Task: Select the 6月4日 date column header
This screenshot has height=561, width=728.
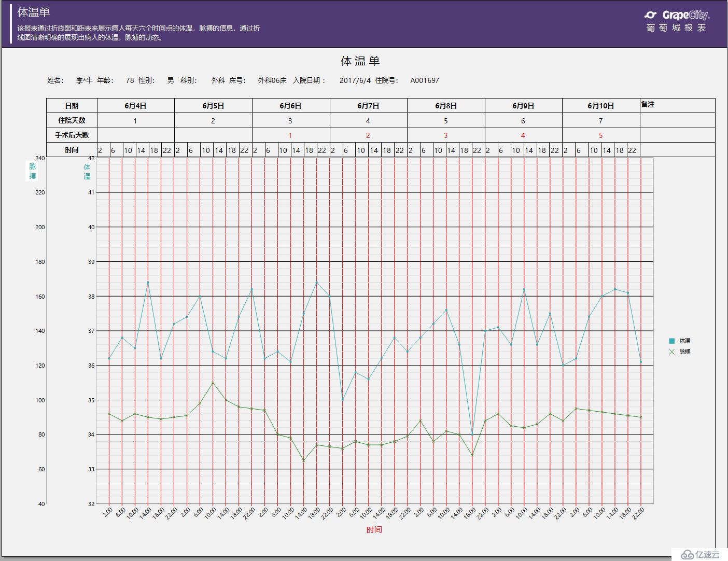Action: tap(136, 106)
